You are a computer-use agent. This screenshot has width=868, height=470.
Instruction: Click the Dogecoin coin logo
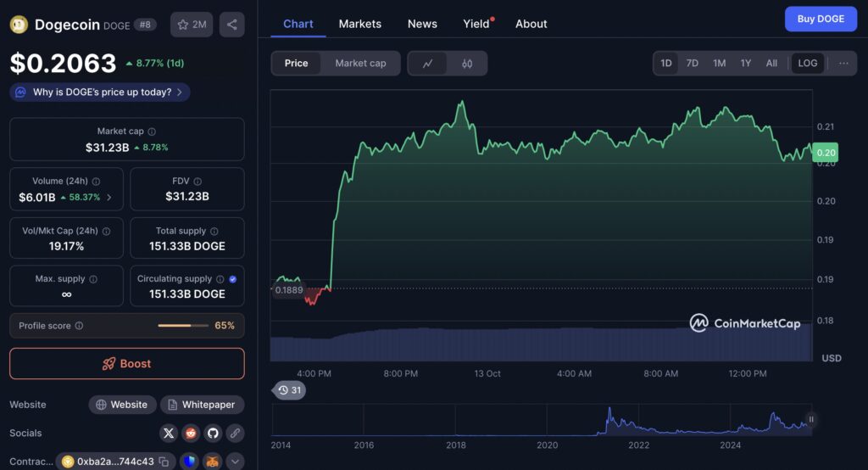click(19, 25)
